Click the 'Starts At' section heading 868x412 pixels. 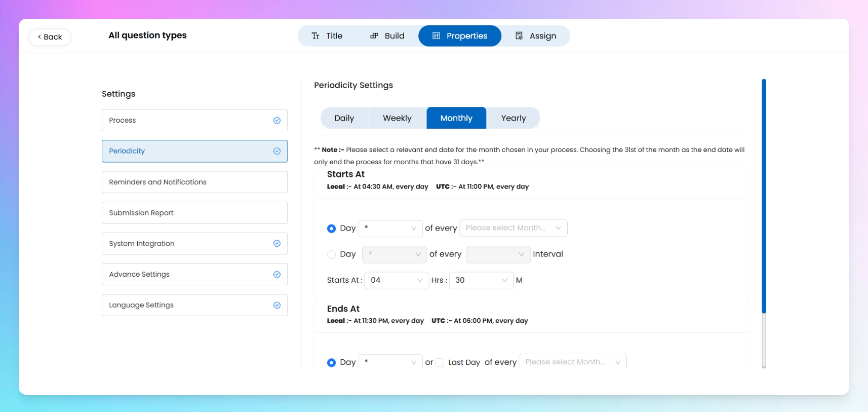[x=346, y=174]
